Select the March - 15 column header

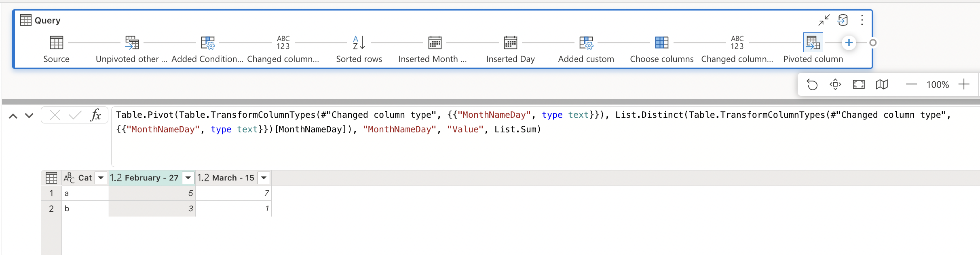pyautogui.click(x=233, y=178)
